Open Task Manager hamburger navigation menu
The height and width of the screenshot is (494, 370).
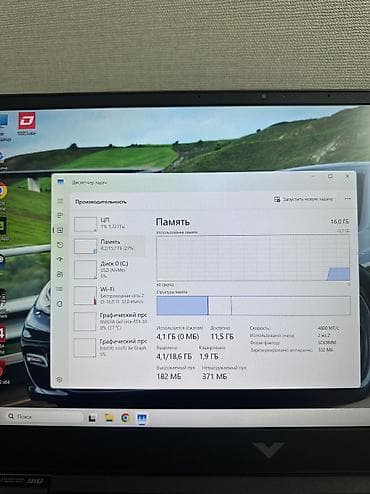(x=60, y=201)
